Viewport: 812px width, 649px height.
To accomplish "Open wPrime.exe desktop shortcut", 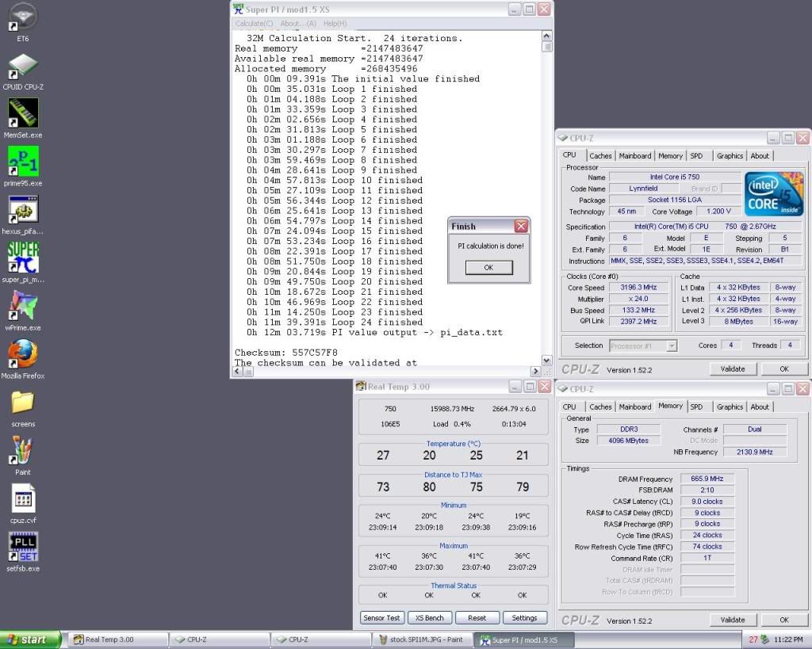I will point(23,311).
